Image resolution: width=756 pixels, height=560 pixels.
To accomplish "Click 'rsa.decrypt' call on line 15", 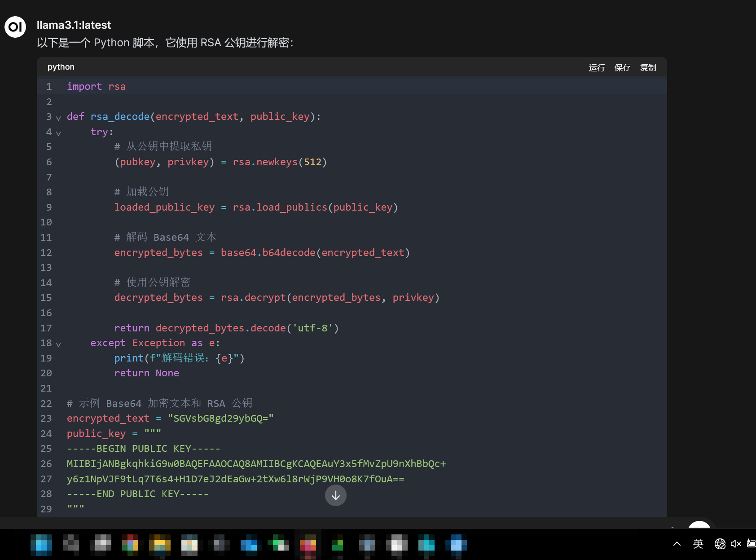I will (253, 298).
